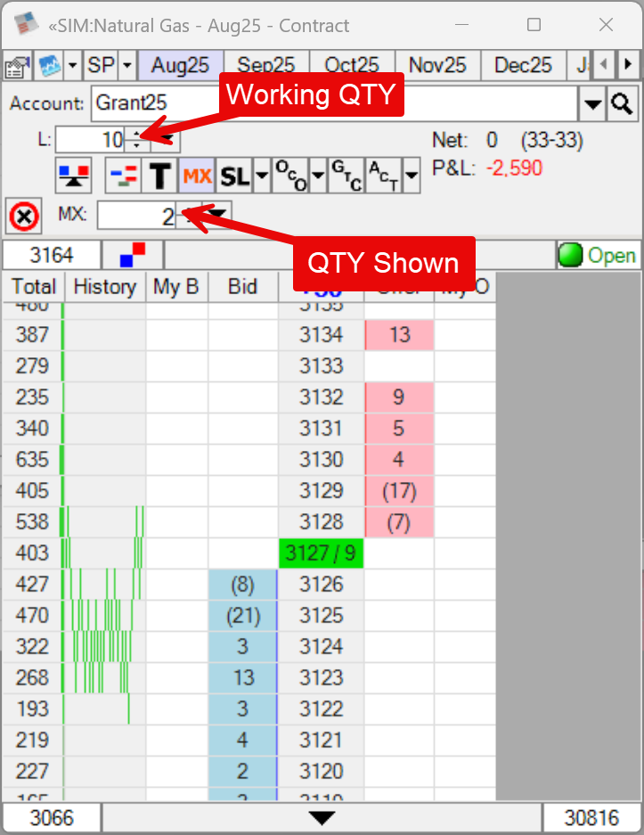Toggle the orange MX order mode

pyautogui.click(x=197, y=176)
